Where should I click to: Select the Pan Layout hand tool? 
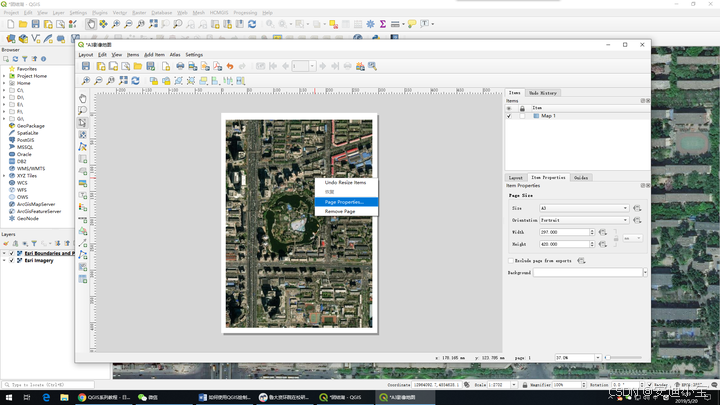(x=83, y=99)
